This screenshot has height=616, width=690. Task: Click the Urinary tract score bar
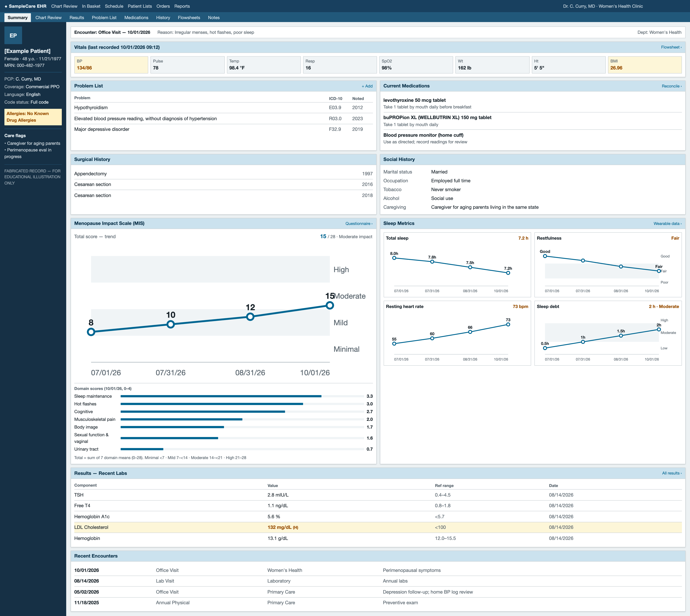pos(242,449)
